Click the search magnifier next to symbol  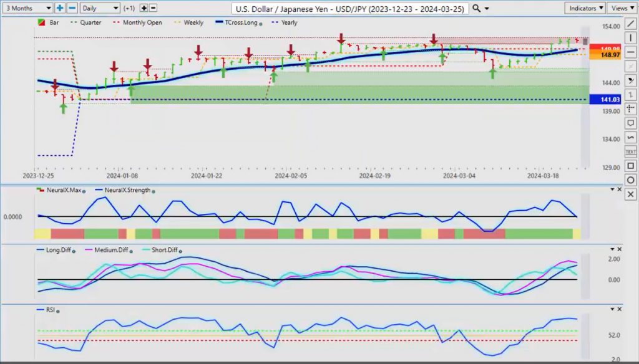[x=477, y=8]
